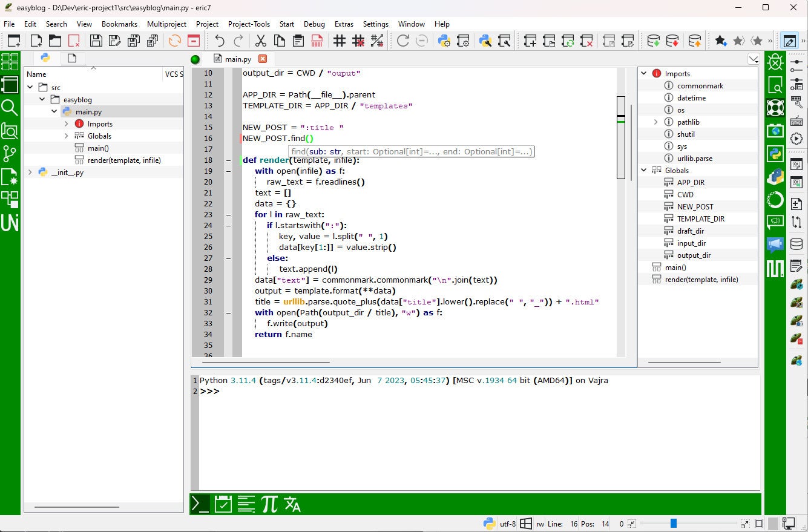
Task: Click the New Project toolbar icon
Action: [x=530, y=41]
